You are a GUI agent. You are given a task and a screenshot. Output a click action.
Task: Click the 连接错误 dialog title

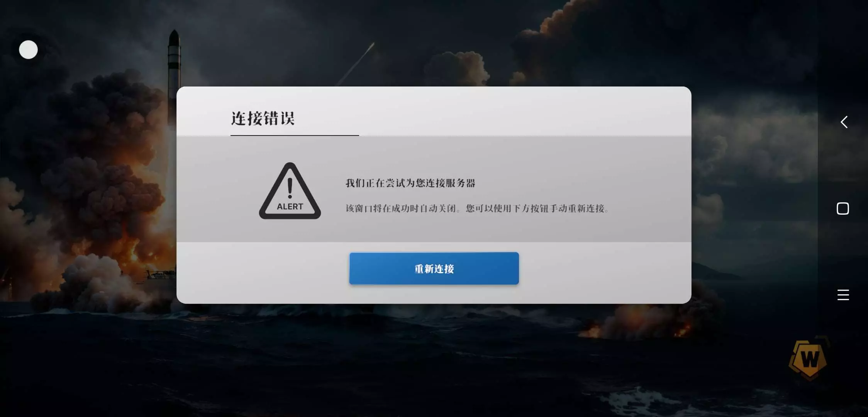point(263,118)
